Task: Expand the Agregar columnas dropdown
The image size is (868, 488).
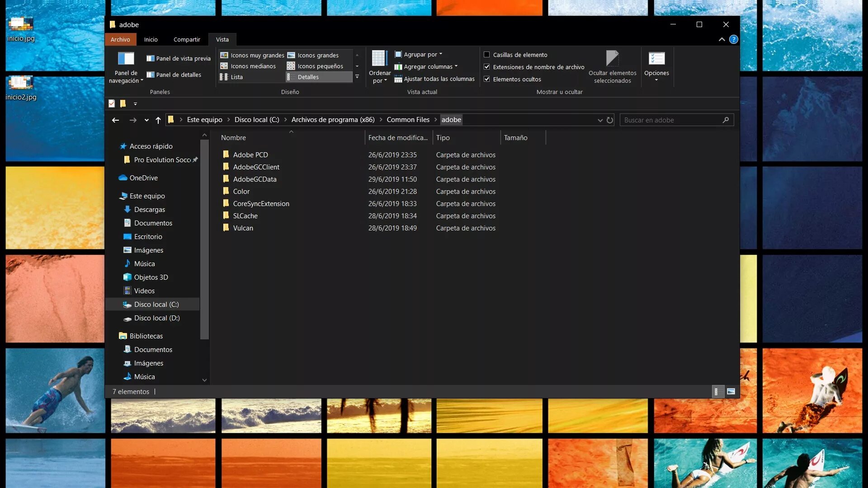Action: coord(428,66)
